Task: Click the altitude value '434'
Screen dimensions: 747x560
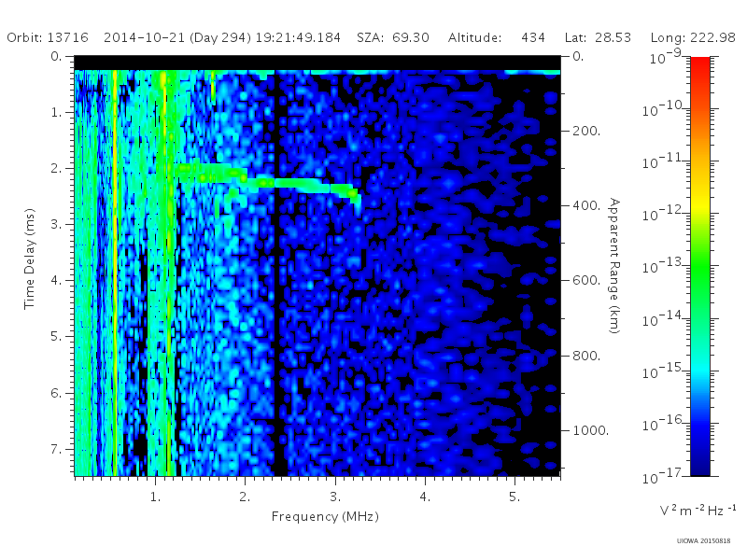Action: tap(533, 37)
